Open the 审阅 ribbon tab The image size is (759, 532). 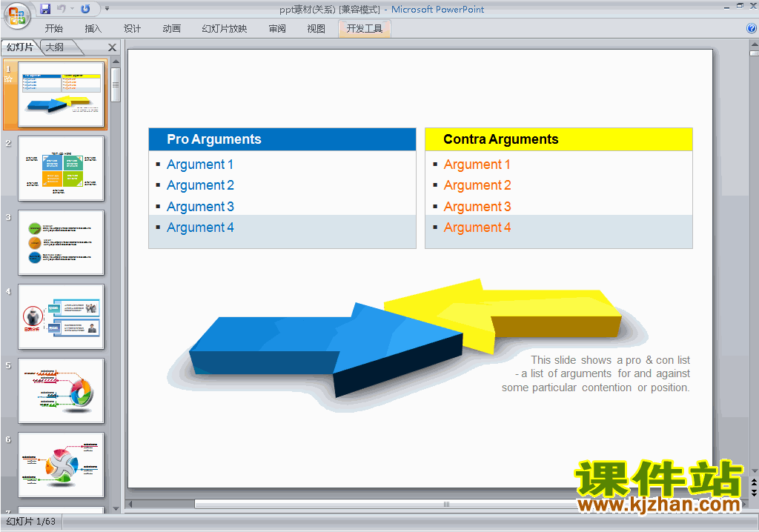(x=277, y=29)
